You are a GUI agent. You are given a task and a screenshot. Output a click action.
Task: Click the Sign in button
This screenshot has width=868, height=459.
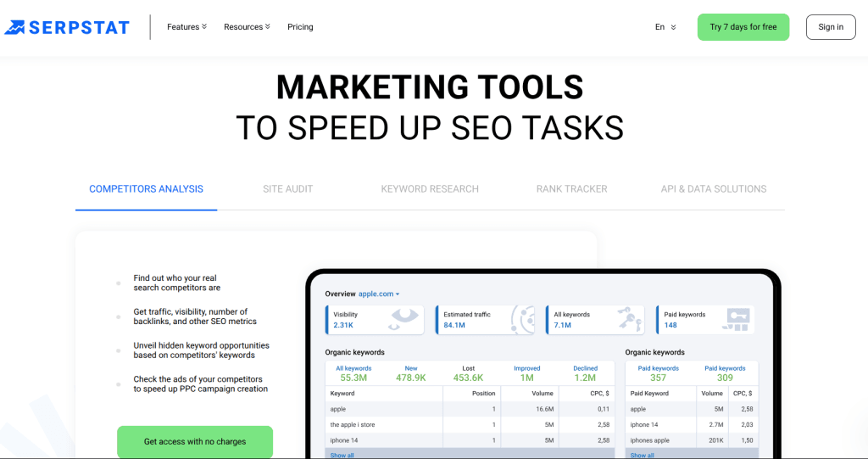click(830, 27)
